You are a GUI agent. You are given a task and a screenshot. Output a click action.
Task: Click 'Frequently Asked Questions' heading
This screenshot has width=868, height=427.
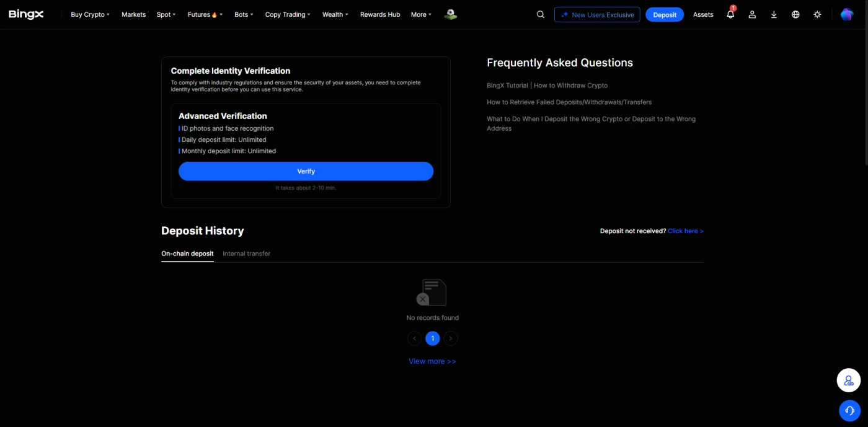tap(560, 63)
